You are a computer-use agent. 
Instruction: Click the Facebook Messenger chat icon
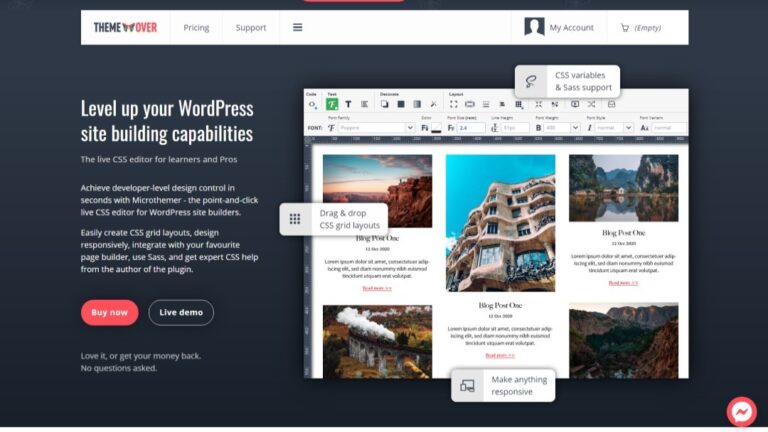point(741,411)
